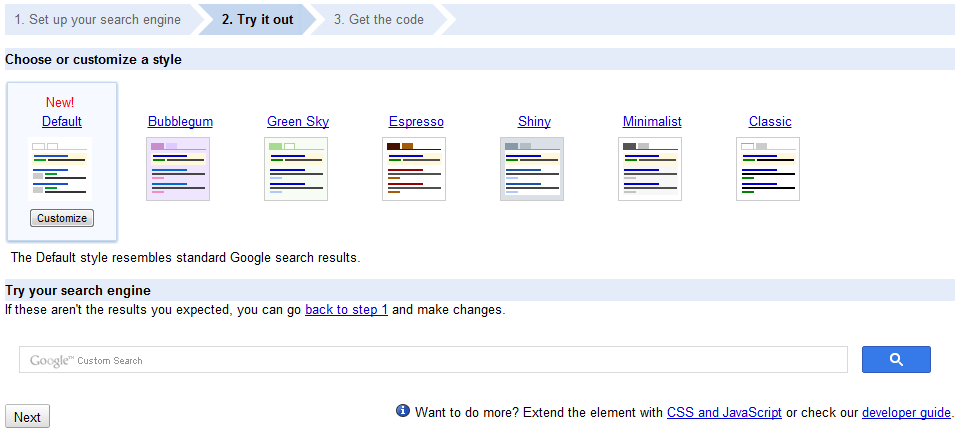Open the developer guide link
Viewport: 961px width, 448px height.
(x=906, y=412)
